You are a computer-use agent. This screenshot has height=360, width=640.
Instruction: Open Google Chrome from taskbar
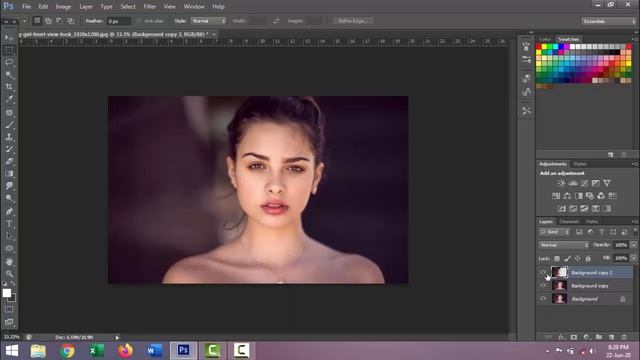[67, 351]
